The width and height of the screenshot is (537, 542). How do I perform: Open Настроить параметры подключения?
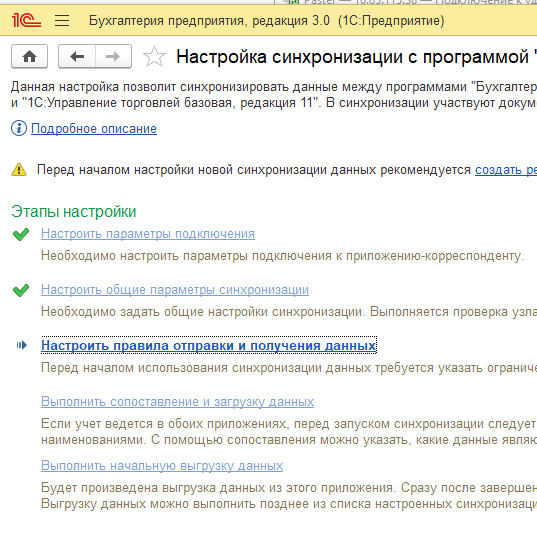click(148, 234)
